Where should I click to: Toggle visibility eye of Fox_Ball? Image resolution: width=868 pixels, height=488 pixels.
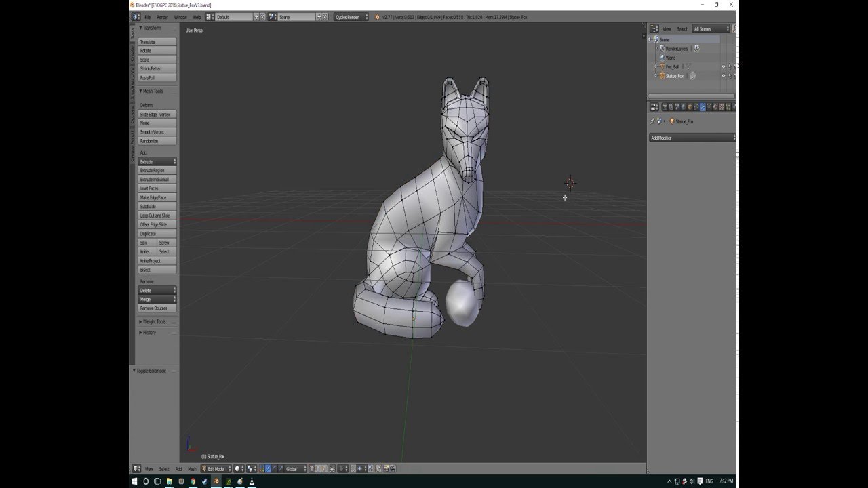click(724, 66)
